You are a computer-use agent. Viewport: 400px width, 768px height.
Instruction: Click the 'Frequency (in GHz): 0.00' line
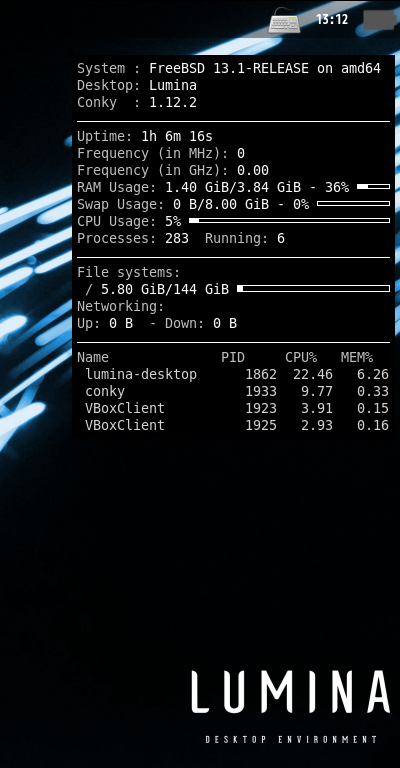(173, 171)
